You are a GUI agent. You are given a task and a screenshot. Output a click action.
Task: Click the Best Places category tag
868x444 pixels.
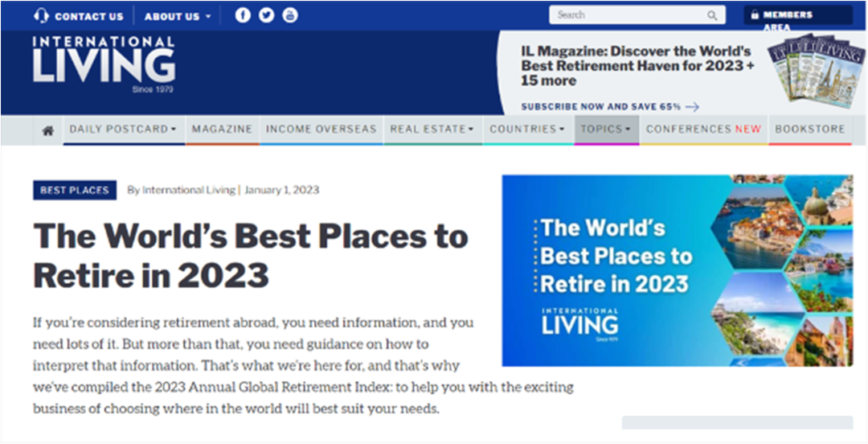click(75, 190)
